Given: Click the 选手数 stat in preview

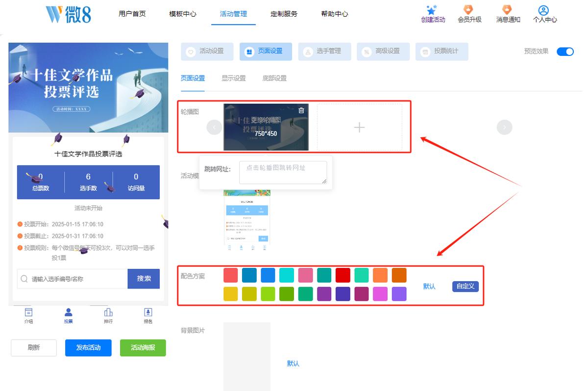Looking at the screenshot, I should tap(88, 182).
